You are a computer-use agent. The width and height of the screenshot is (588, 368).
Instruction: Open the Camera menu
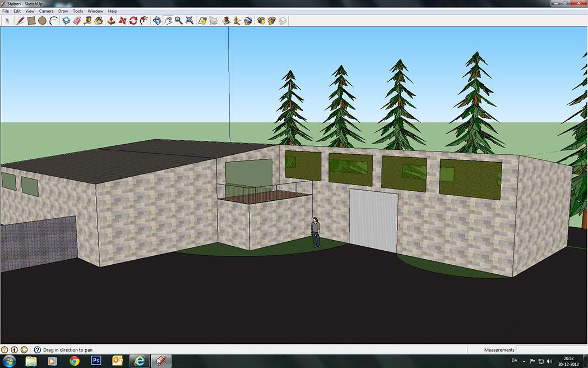46,11
